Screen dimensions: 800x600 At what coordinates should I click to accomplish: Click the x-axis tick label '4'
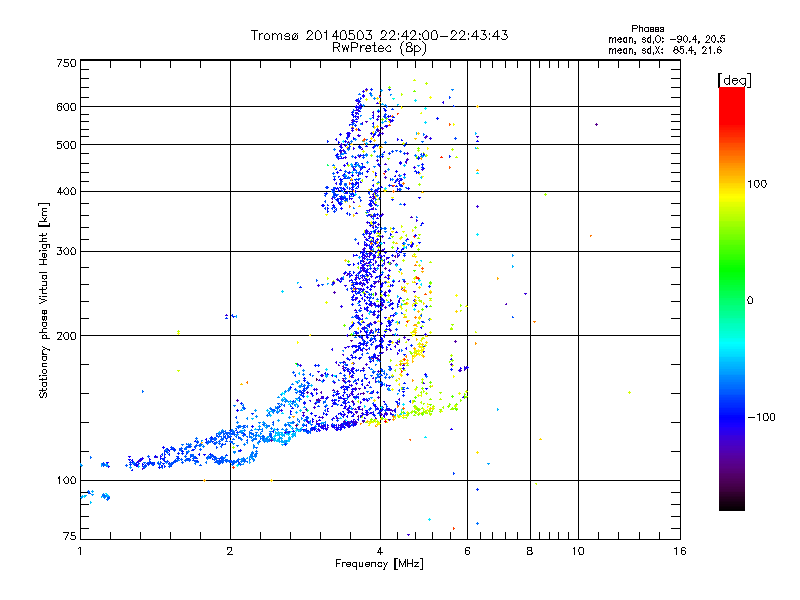380,551
